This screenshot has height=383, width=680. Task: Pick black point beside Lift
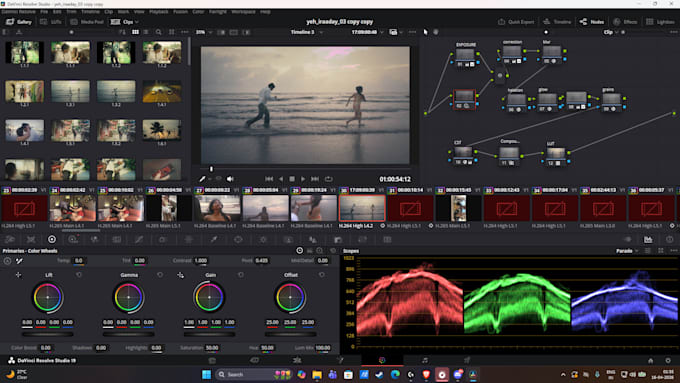18,275
